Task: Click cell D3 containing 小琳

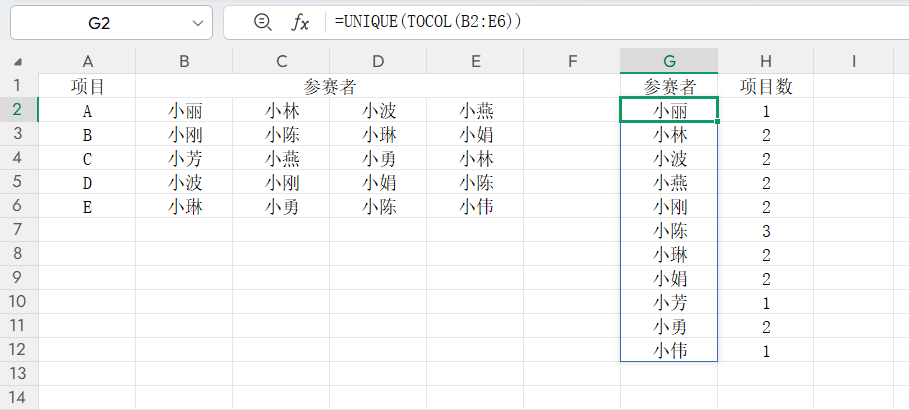Action: point(378,135)
